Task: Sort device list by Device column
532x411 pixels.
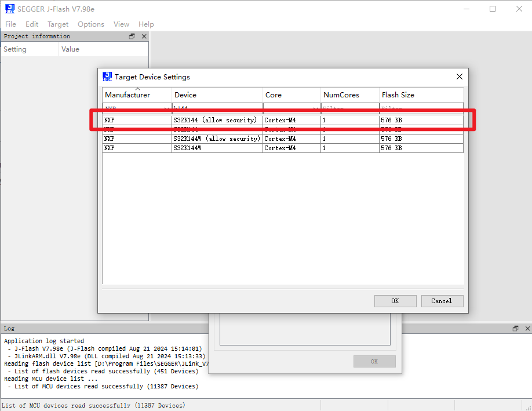Action: pyautogui.click(x=217, y=95)
